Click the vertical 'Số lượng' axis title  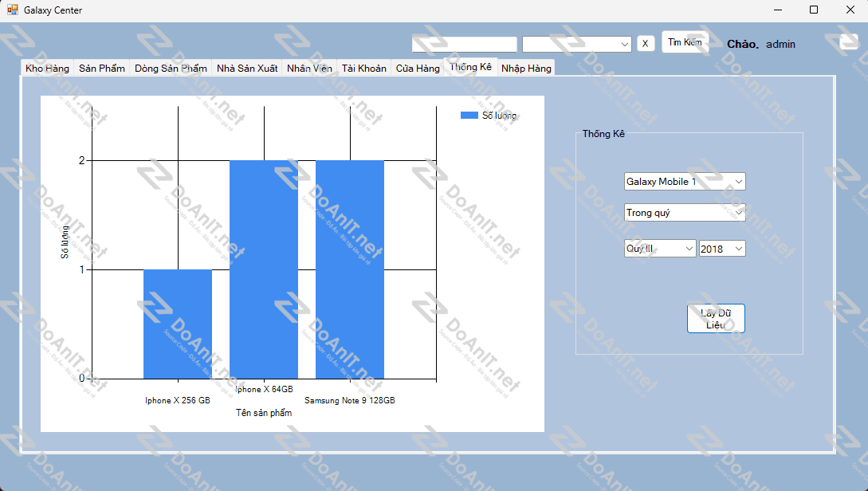65,242
